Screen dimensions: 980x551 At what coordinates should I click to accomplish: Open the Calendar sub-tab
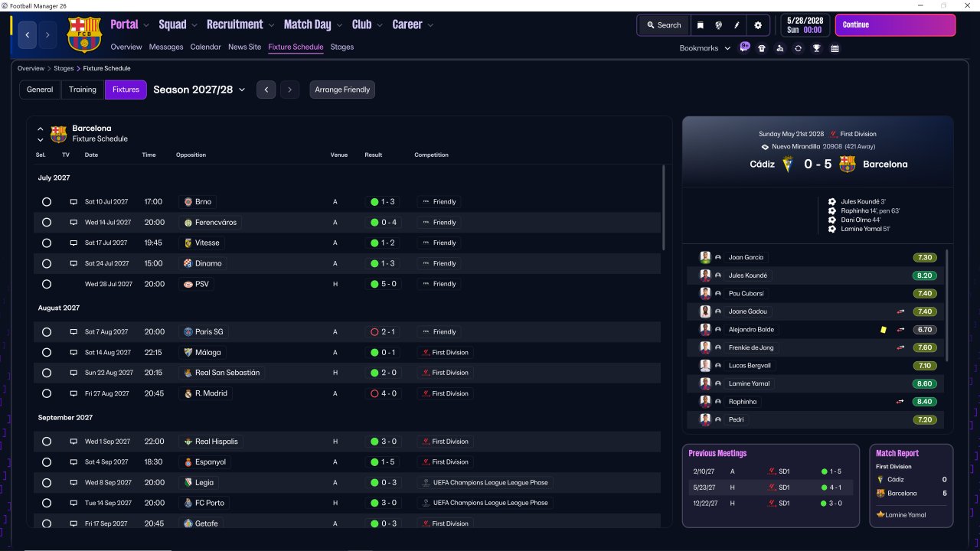tap(206, 47)
